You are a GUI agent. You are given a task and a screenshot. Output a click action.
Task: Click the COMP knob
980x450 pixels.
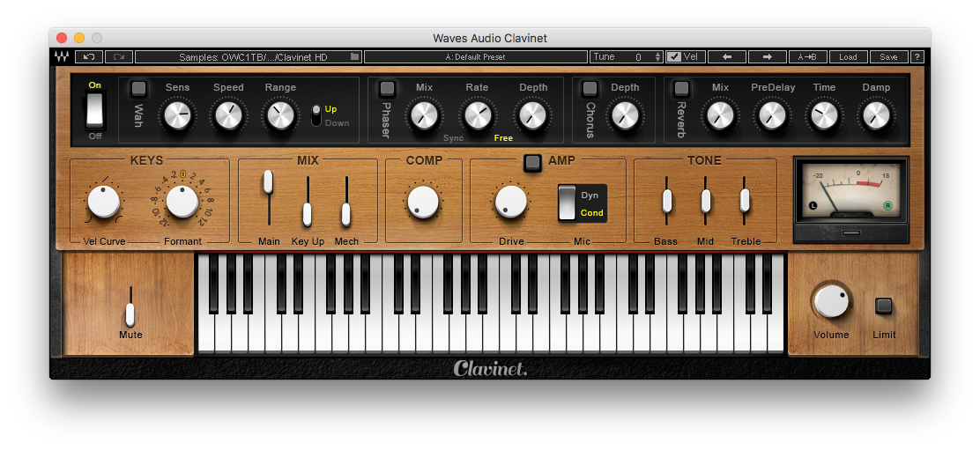click(x=423, y=202)
